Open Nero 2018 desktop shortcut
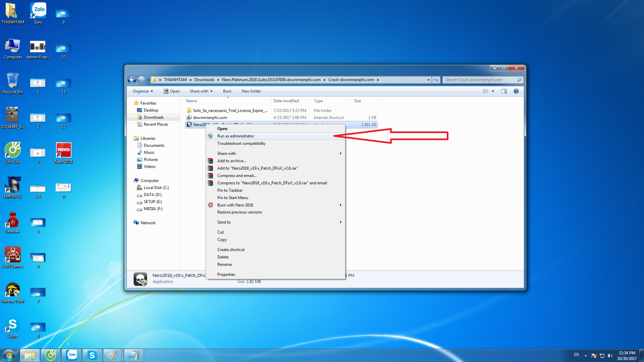This screenshot has height=362, width=644. coord(64,153)
